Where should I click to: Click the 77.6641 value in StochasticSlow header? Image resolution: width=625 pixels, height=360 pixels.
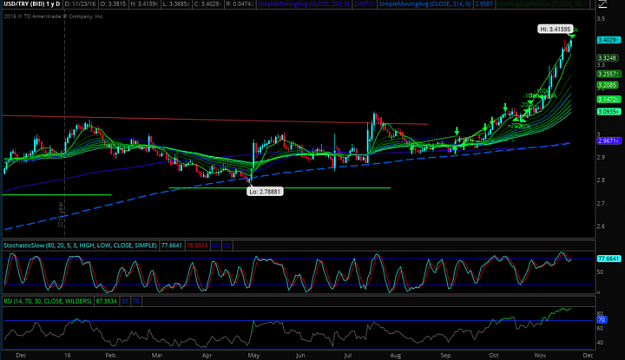point(171,246)
